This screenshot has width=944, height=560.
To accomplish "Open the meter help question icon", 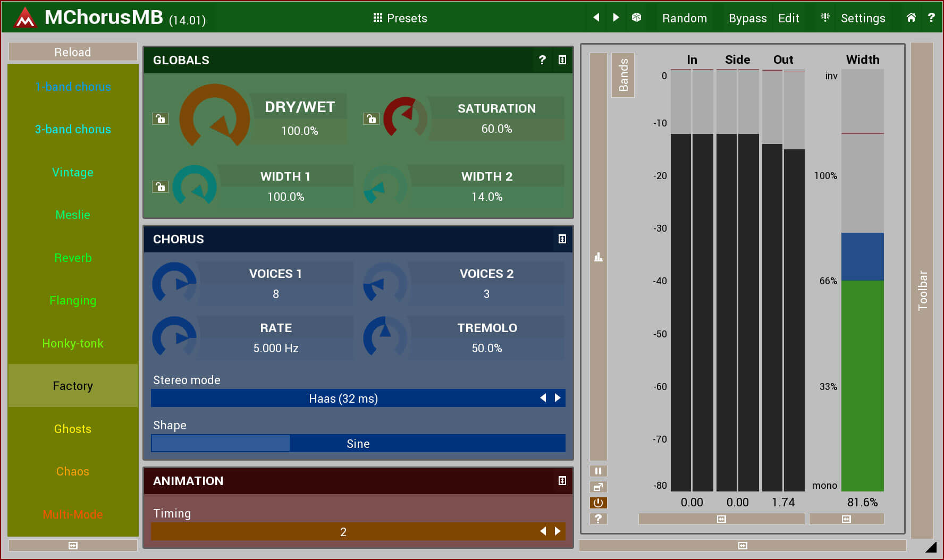I will tap(598, 519).
